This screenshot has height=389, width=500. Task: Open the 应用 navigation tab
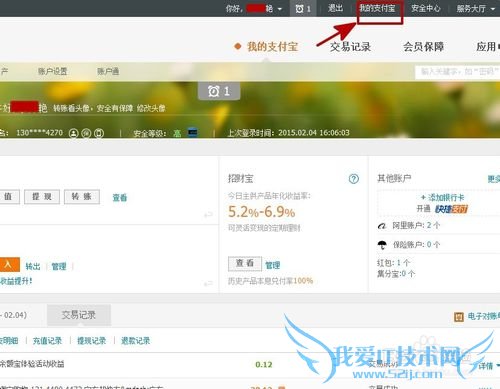click(487, 47)
